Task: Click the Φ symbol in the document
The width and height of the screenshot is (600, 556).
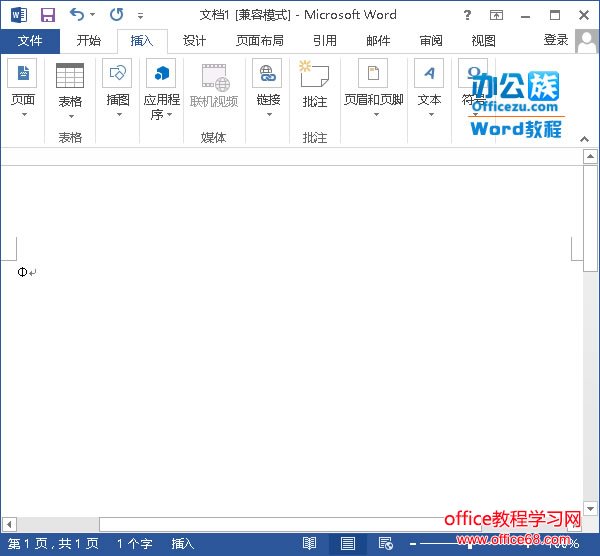Action: pyautogui.click(x=22, y=272)
